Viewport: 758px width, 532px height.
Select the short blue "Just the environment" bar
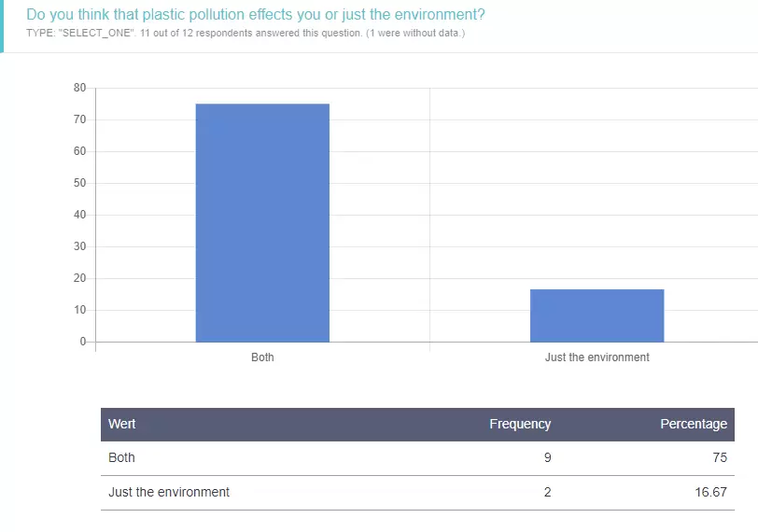tap(597, 315)
